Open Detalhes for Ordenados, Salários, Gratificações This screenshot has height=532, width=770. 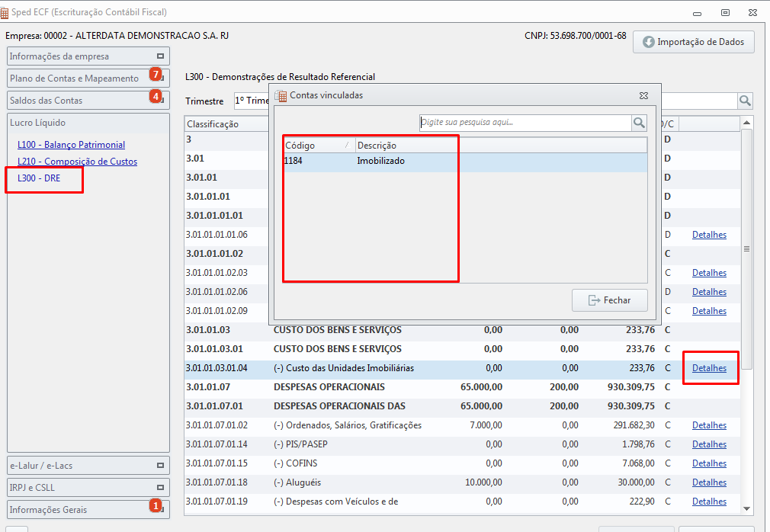click(x=709, y=425)
